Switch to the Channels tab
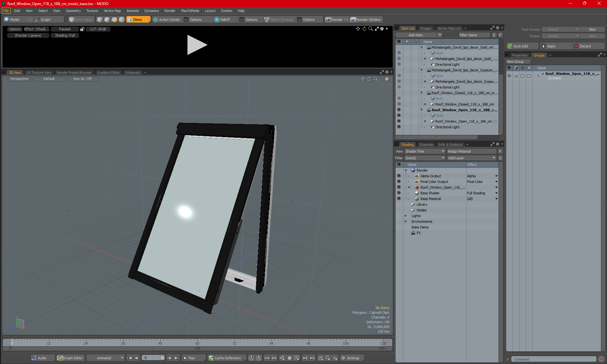 click(426, 145)
